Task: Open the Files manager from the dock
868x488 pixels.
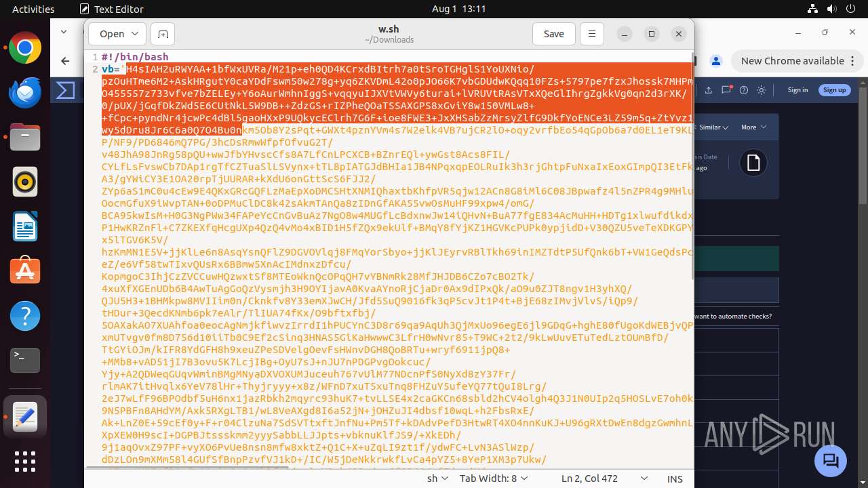Action: coord(25,138)
